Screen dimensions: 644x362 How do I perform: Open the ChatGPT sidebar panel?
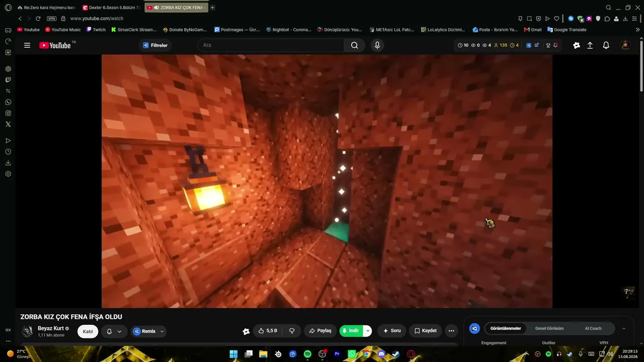(8, 69)
